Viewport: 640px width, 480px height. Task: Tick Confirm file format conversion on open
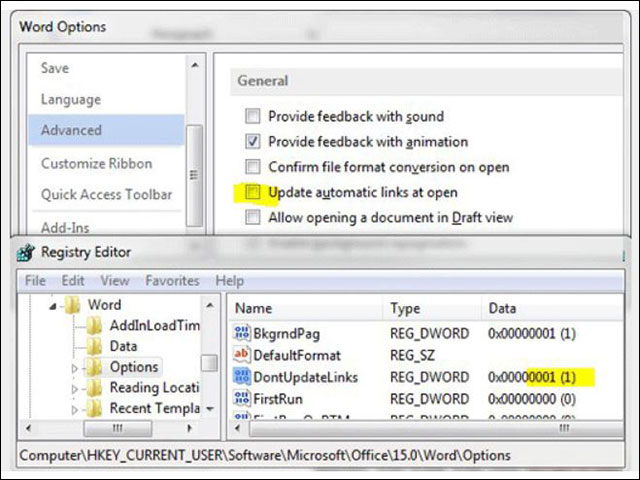pyautogui.click(x=252, y=167)
